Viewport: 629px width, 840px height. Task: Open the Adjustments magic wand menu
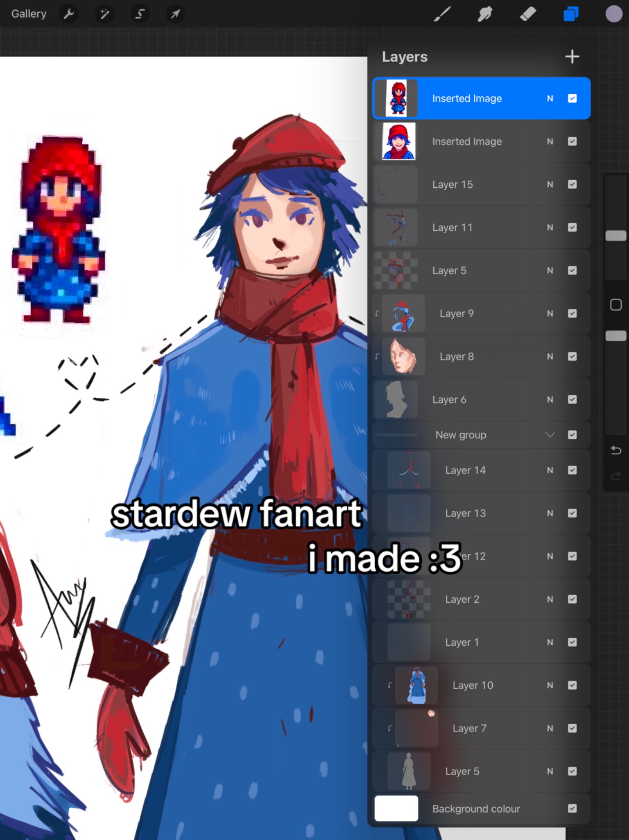coord(104,14)
